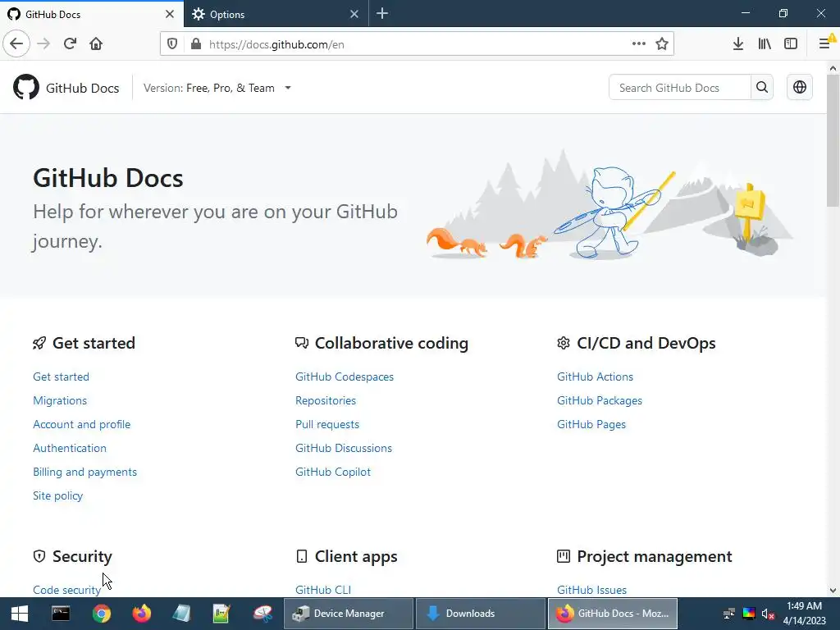Open the GitHub CLI link
Screen dimensions: 840x630
[323, 590]
